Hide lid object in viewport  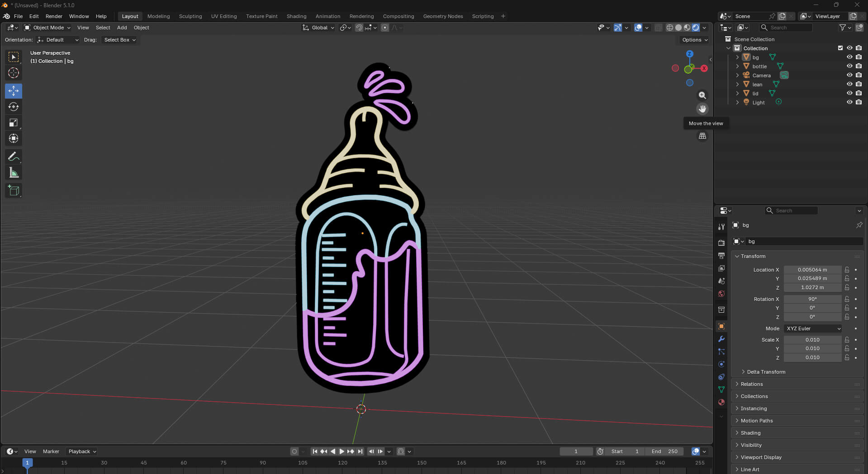[849, 94]
